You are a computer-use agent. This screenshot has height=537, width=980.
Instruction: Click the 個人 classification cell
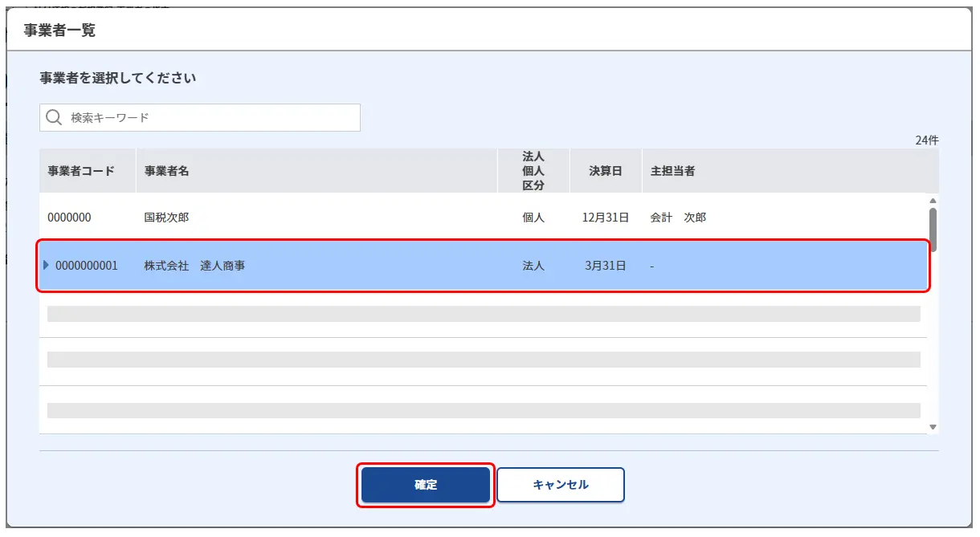click(x=533, y=218)
